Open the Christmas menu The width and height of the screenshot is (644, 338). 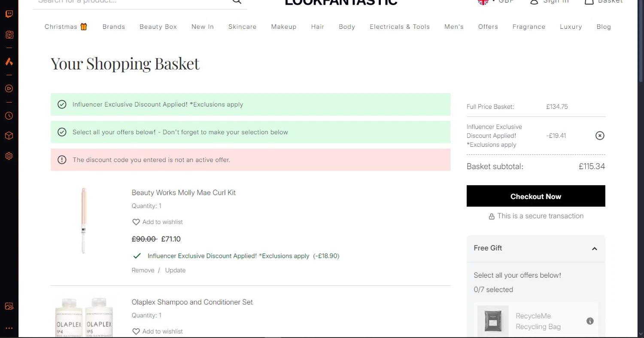pyautogui.click(x=61, y=27)
